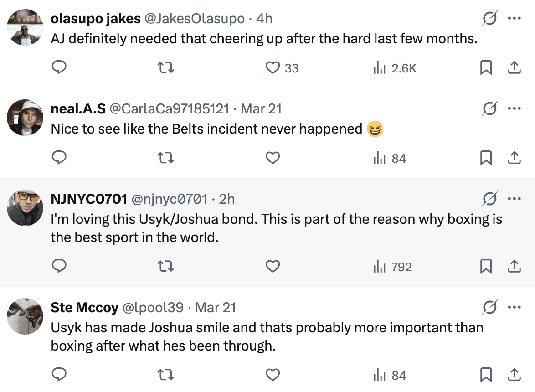Reply to Ste Mccoy's tweet
The height and width of the screenshot is (392, 535).
pyautogui.click(x=59, y=375)
